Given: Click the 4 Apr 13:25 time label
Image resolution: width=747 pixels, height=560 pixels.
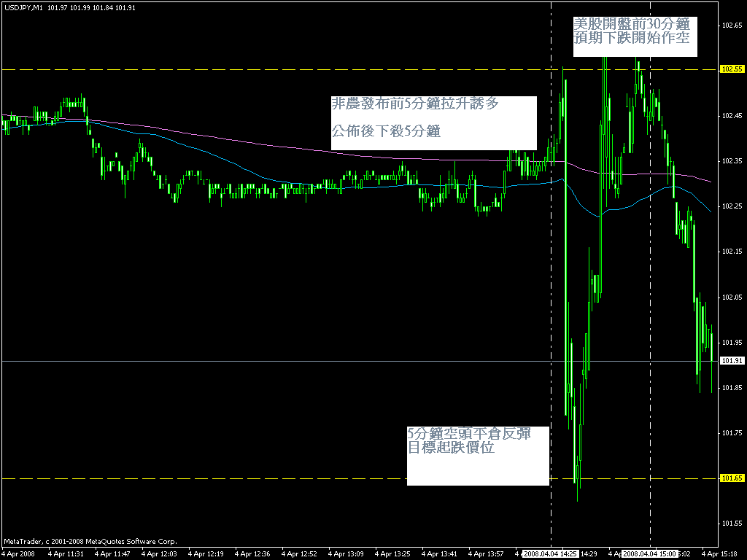Looking at the screenshot, I should (x=392, y=554).
